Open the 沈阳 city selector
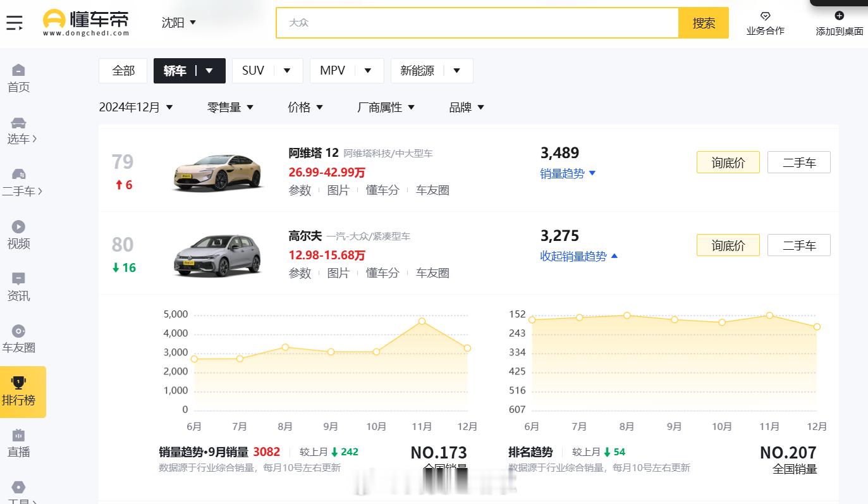 click(179, 23)
